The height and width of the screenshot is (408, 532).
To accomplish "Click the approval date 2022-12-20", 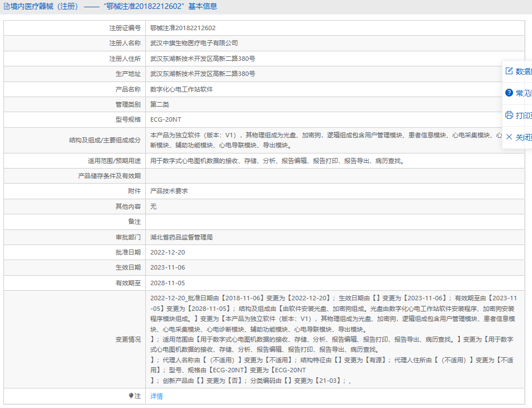I will (x=168, y=252).
